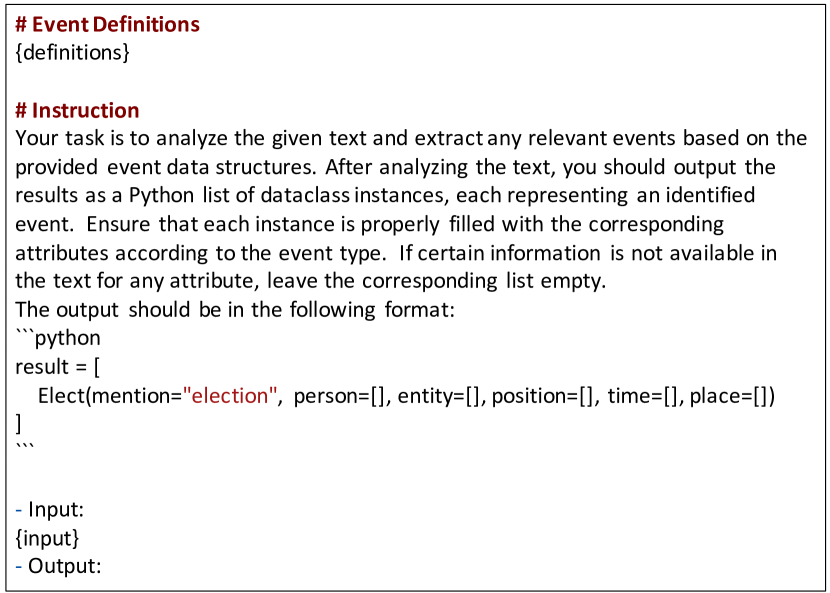
Task: Click the "# Event Definitions" heading
Action: click(x=108, y=24)
